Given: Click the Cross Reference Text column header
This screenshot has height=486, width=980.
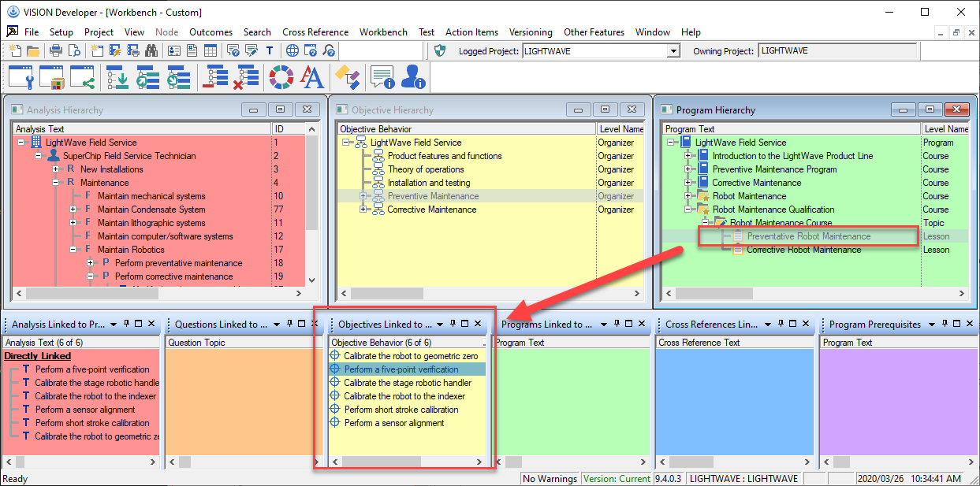Looking at the screenshot, I should tap(735, 343).
